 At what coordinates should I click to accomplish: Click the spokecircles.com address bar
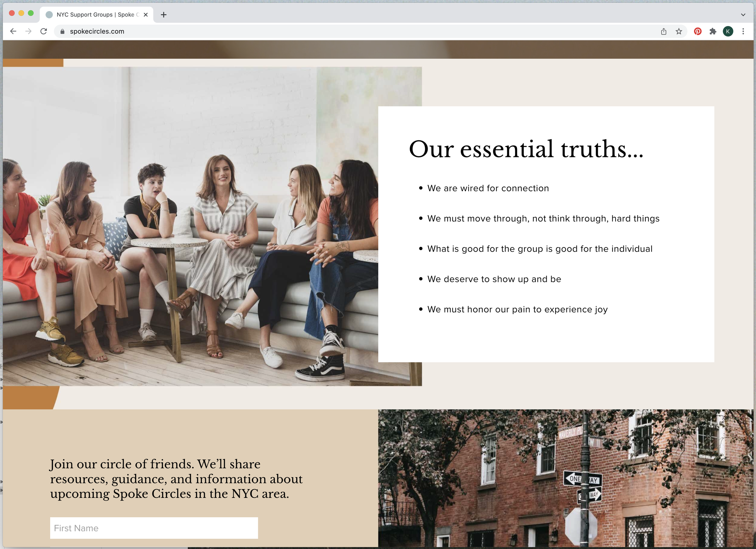(333, 31)
